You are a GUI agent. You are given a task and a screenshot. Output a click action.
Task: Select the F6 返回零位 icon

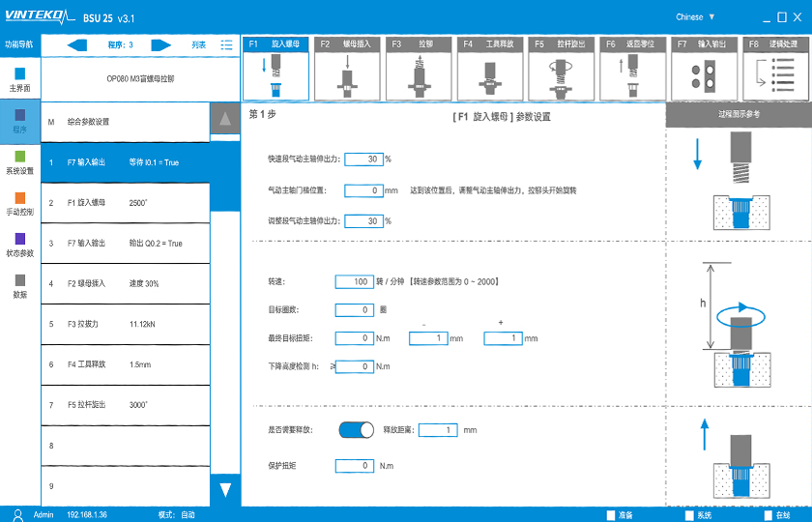click(631, 69)
